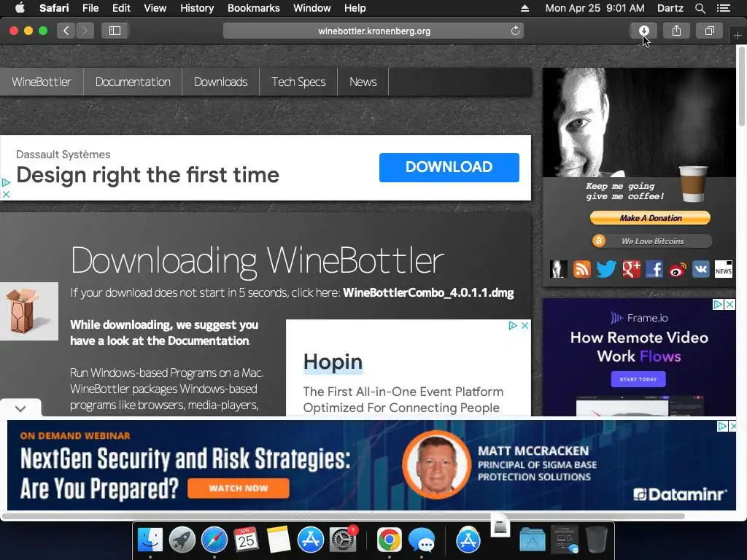Open the Bookmarks menu
This screenshot has width=747, height=560.
click(x=253, y=8)
